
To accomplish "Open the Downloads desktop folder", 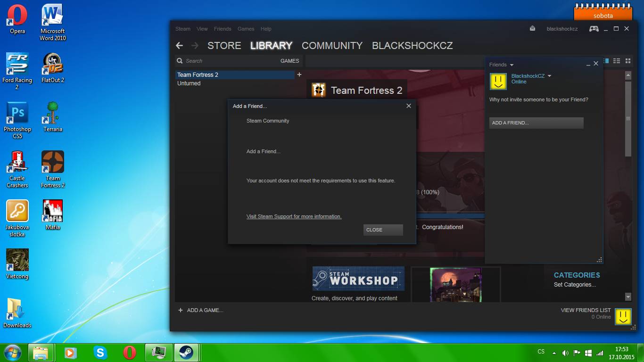I will (17, 313).
